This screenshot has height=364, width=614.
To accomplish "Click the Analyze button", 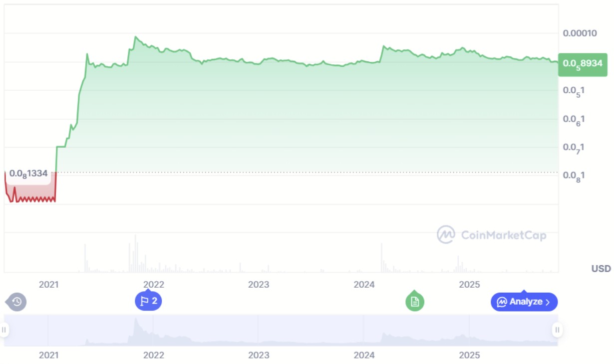I will 524,302.
